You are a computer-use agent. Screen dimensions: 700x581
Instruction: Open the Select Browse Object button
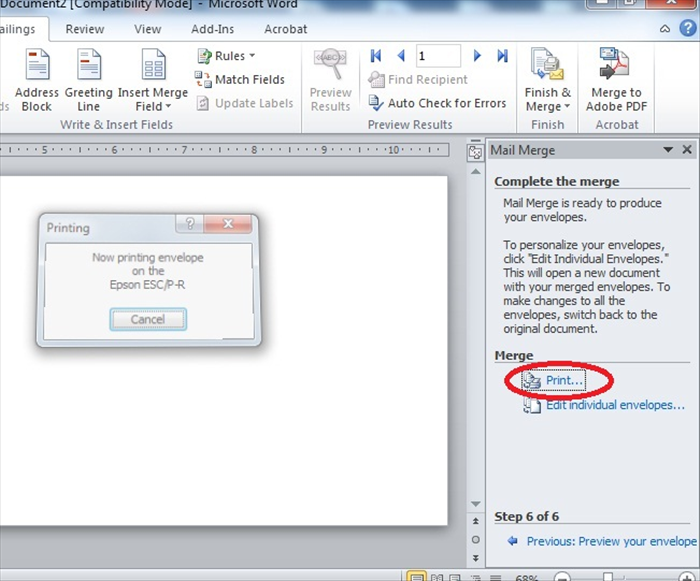476,539
